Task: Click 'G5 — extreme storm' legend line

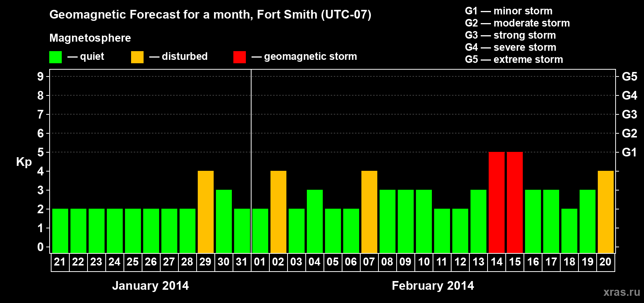Action: [514, 59]
